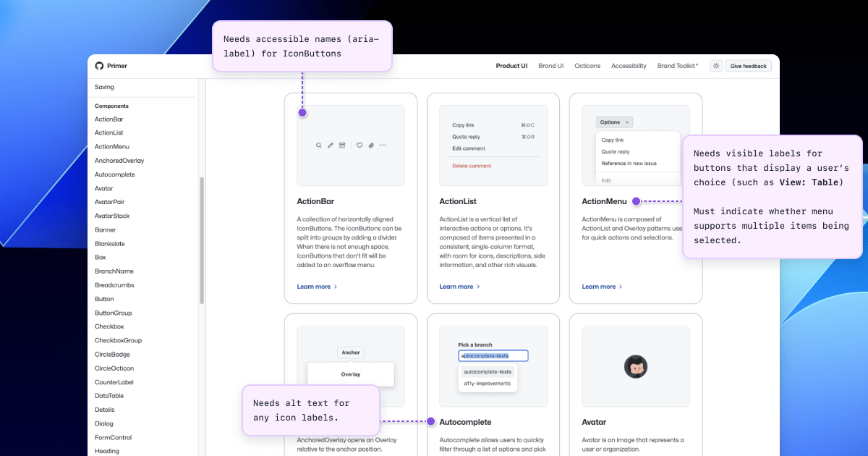Click the GitHub logo in the header
This screenshot has height=456, width=868.
click(x=99, y=66)
